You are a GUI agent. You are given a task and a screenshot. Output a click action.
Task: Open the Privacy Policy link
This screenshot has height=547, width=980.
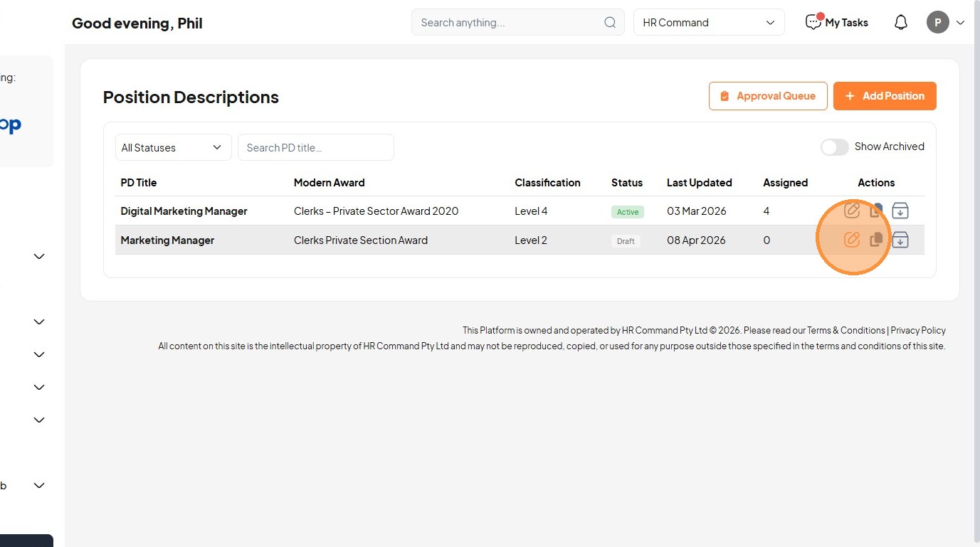point(918,330)
